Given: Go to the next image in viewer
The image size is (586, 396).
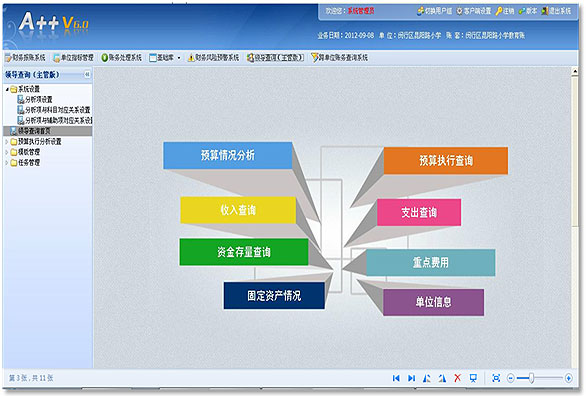Looking at the screenshot, I should pos(411,378).
